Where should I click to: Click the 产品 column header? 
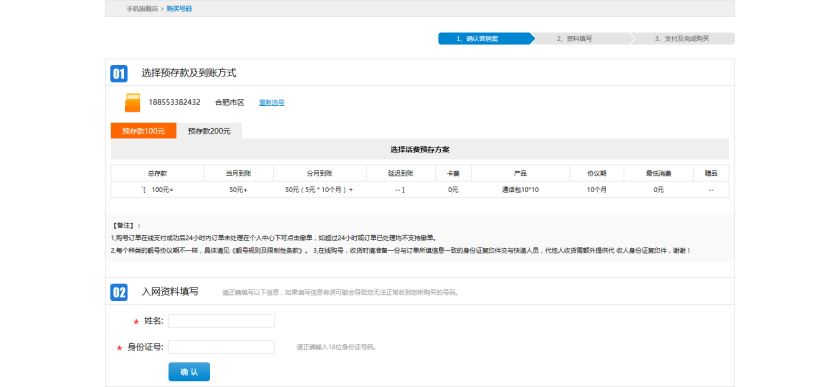(520, 173)
